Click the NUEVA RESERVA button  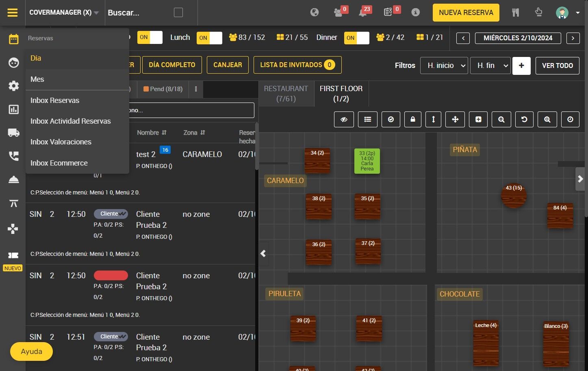point(466,13)
